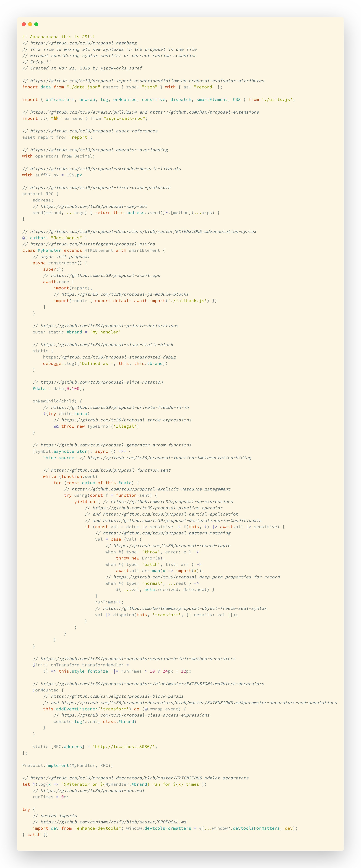Click the 'address;' line inside protocol RPC
The width and height of the screenshot is (361, 868).
pyautogui.click(x=43, y=200)
